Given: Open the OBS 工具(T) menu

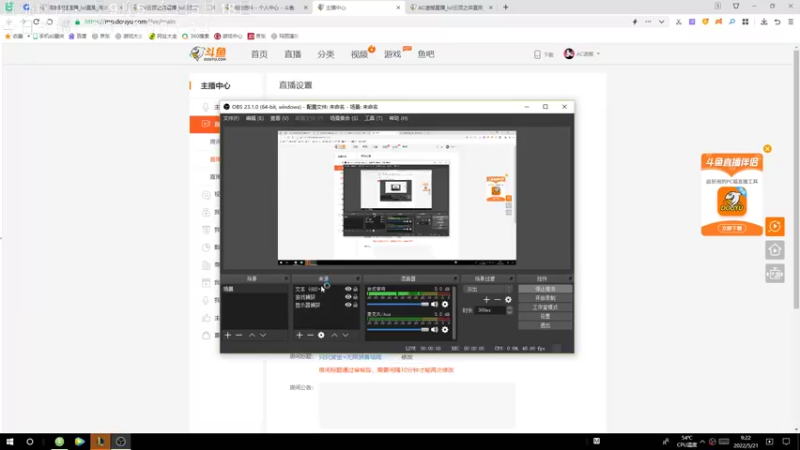Looking at the screenshot, I should pyautogui.click(x=373, y=118).
